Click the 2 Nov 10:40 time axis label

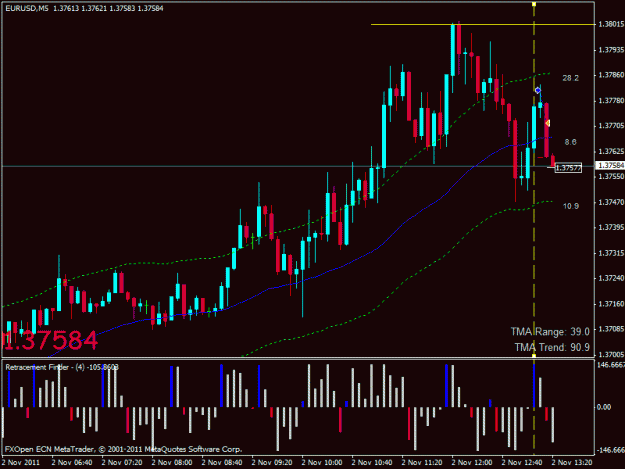[372, 463]
